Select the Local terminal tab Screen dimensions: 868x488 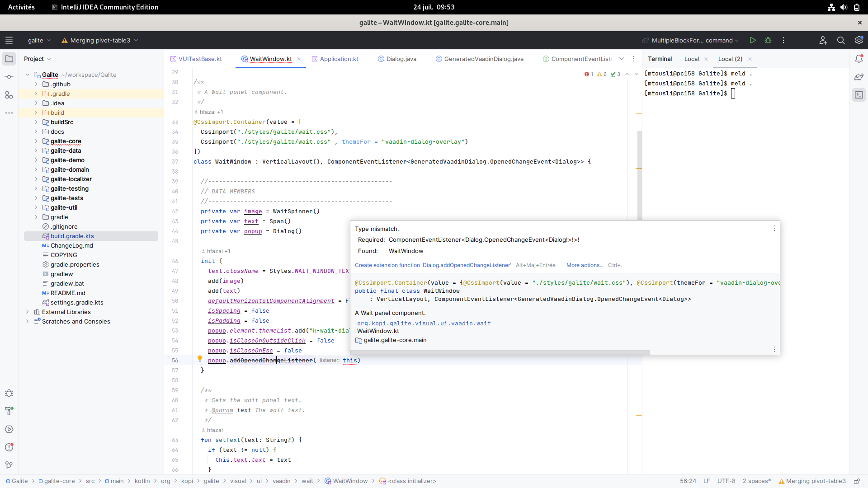pyautogui.click(x=691, y=59)
